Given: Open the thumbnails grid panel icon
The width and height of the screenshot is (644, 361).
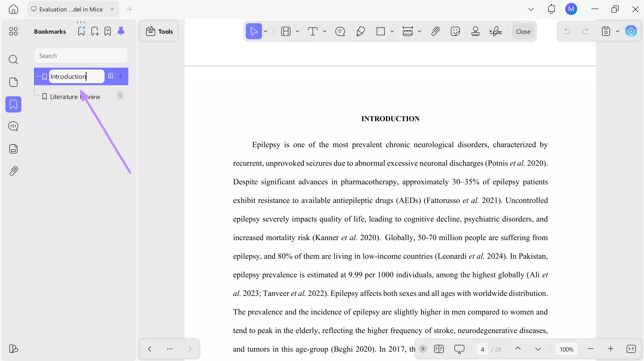Looking at the screenshot, I should 13,31.
